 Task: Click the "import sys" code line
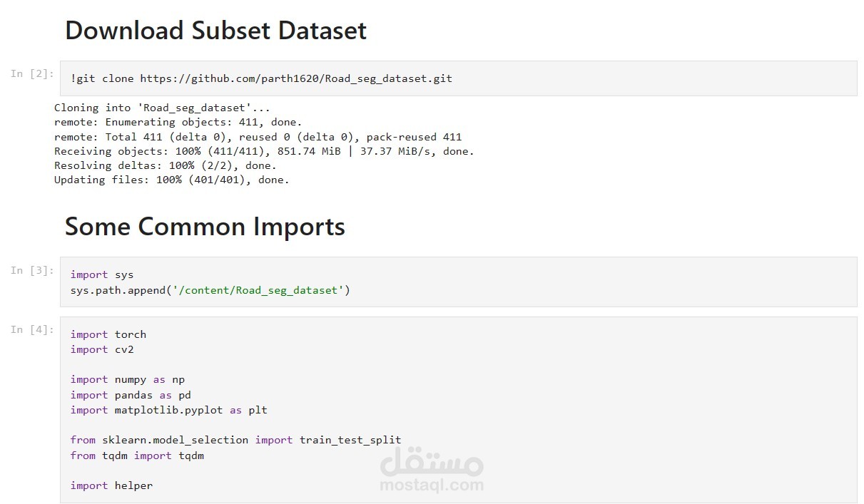click(101, 274)
